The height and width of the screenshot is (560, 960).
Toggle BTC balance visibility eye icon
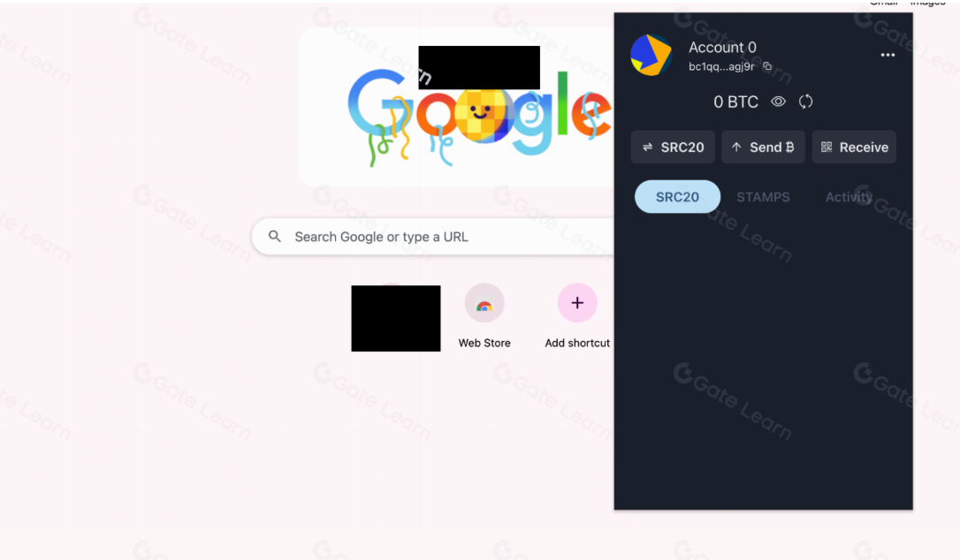click(x=778, y=102)
